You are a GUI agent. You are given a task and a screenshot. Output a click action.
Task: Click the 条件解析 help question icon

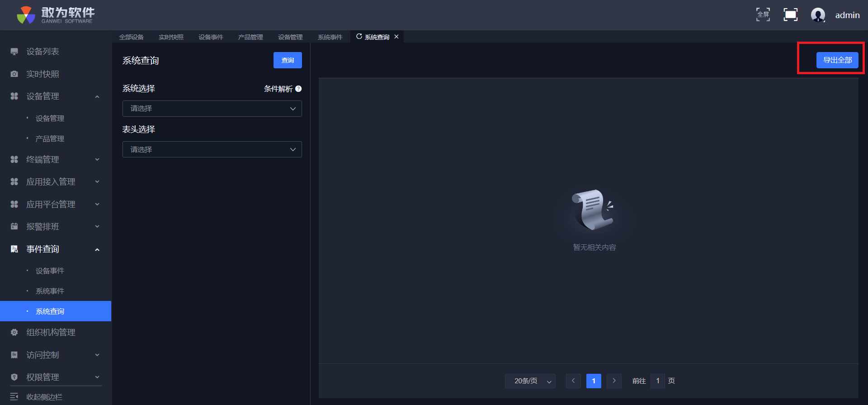[x=298, y=89]
